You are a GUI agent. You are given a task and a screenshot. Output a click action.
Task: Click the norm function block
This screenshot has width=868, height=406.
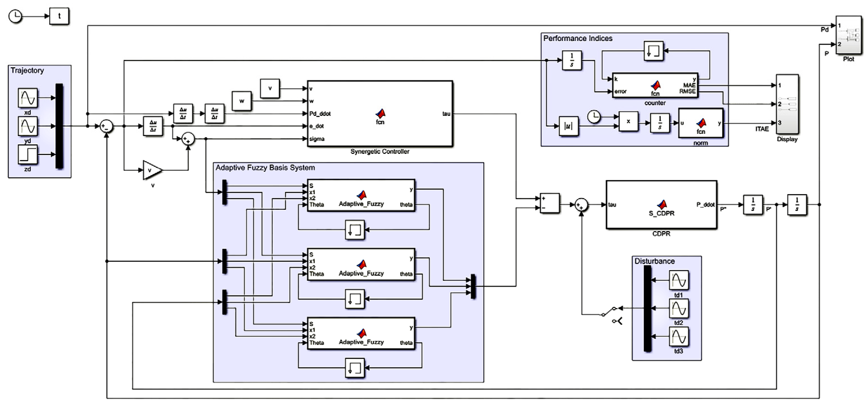click(x=701, y=123)
